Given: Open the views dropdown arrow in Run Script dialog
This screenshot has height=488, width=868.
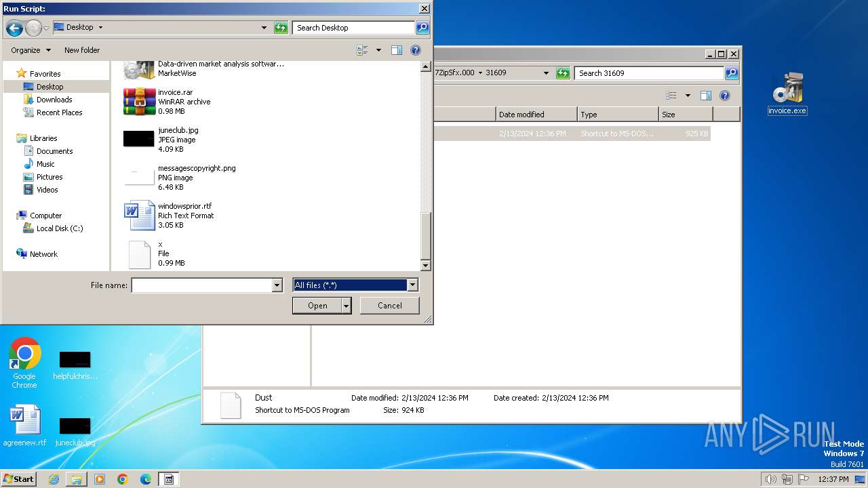Looking at the screenshot, I should (x=378, y=50).
